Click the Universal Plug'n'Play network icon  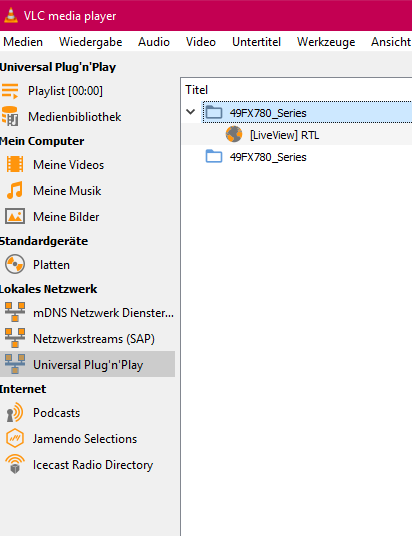[15, 364]
